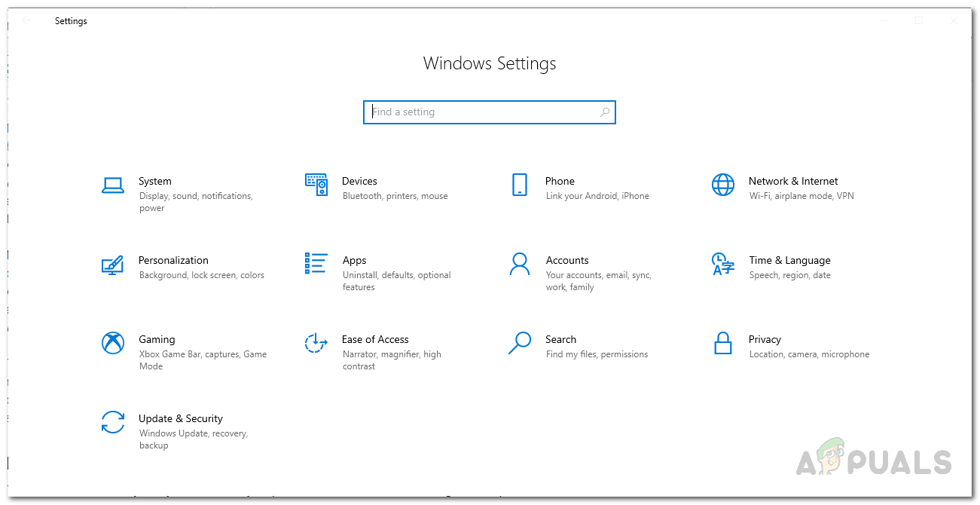Open the Apps category label
Screen dimensions: 980x505
[354, 260]
